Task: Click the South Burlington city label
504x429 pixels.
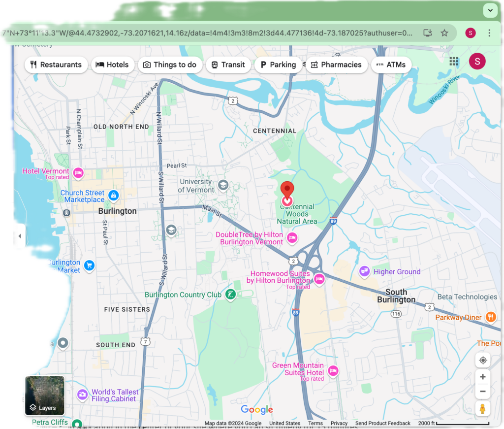Action: (396, 296)
